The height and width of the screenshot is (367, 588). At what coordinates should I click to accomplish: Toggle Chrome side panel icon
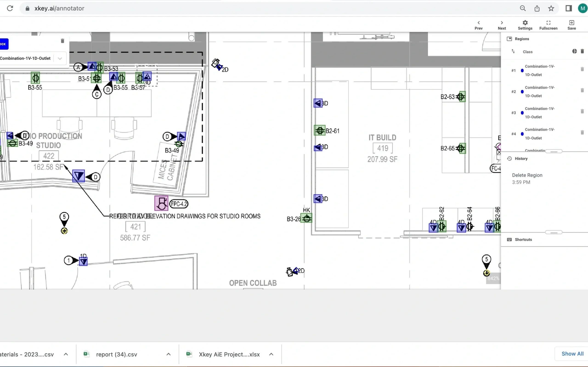point(568,8)
